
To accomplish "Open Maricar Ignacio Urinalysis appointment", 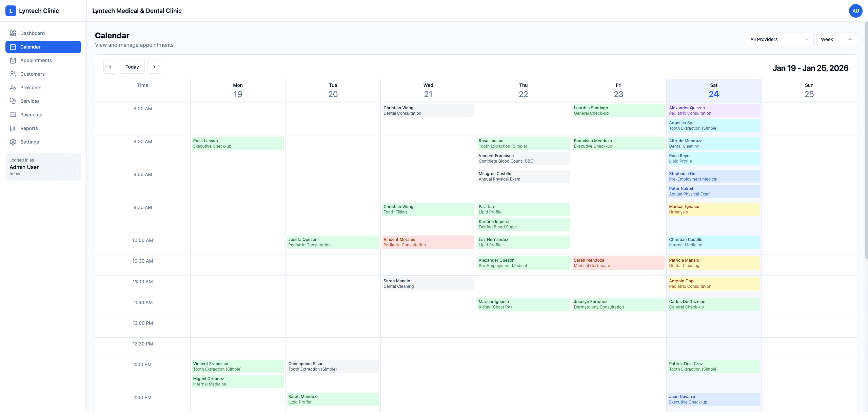I will [714, 209].
